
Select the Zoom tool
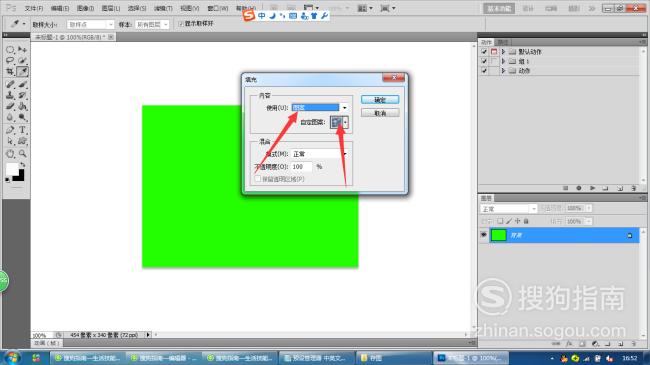point(22,154)
